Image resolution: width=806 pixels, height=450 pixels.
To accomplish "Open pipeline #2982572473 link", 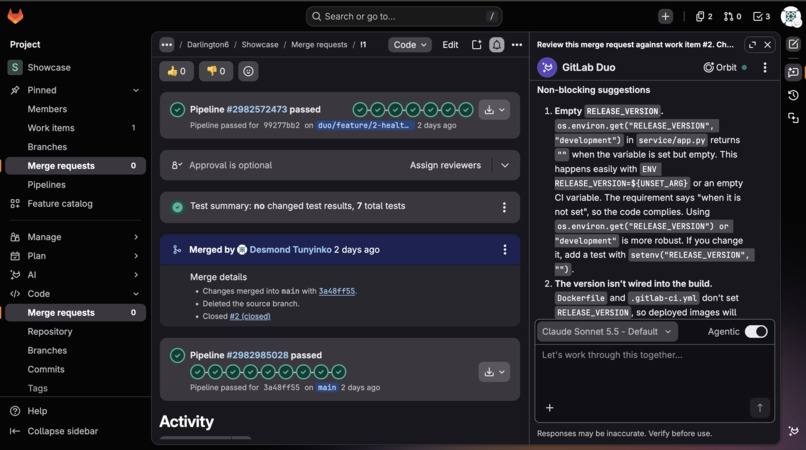I will 257,110.
